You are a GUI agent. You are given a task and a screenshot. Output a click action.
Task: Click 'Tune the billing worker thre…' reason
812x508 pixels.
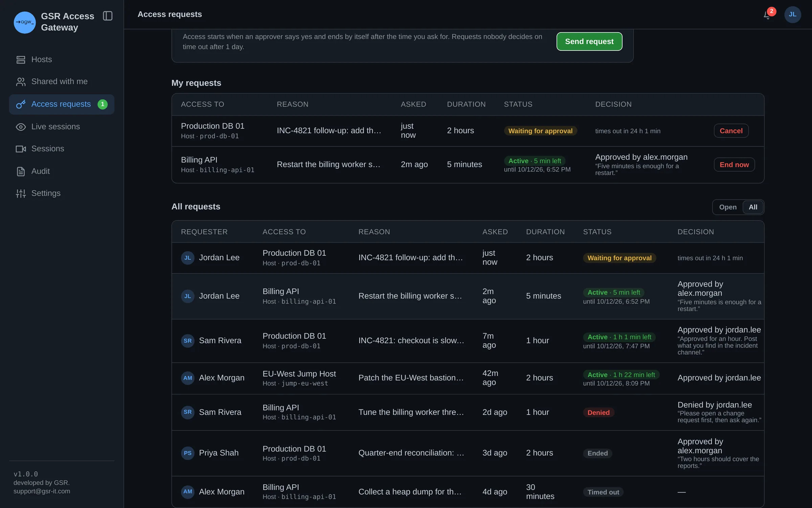point(411,412)
